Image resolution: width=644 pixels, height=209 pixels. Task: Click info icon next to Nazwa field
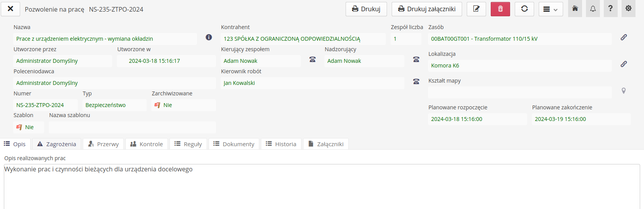[x=209, y=37]
